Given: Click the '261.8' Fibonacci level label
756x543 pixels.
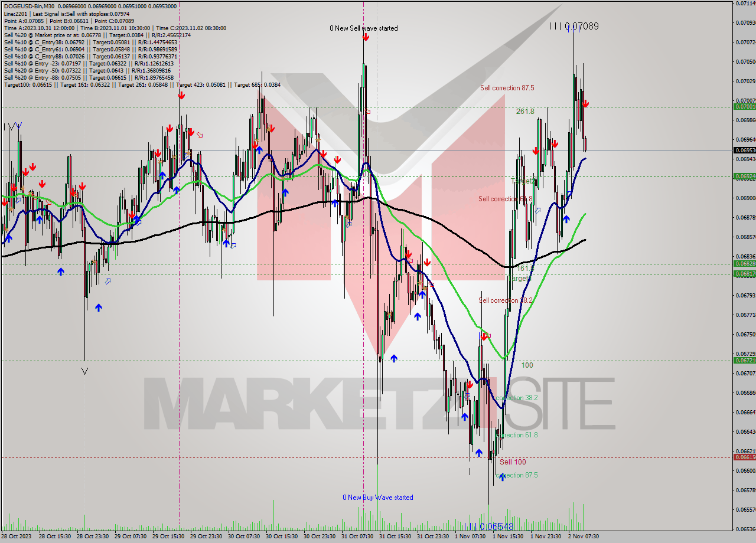Looking at the screenshot, I should pyautogui.click(x=525, y=111).
